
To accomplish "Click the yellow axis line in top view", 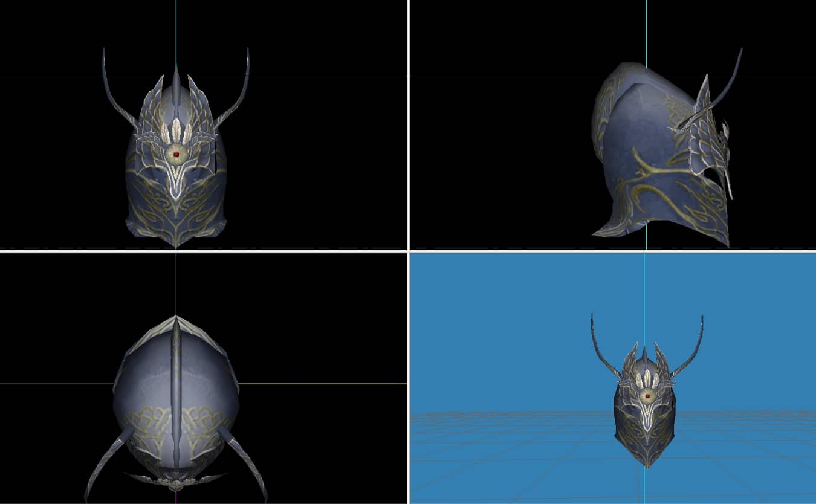I will (x=323, y=383).
